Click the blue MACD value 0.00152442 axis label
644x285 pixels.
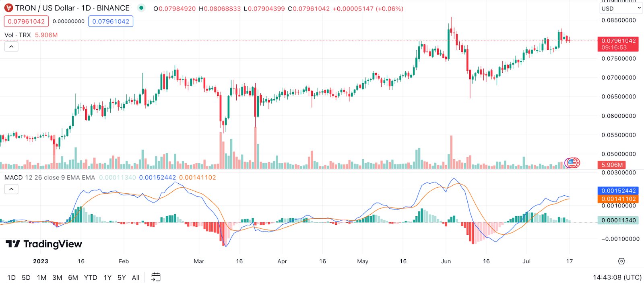(x=618, y=191)
